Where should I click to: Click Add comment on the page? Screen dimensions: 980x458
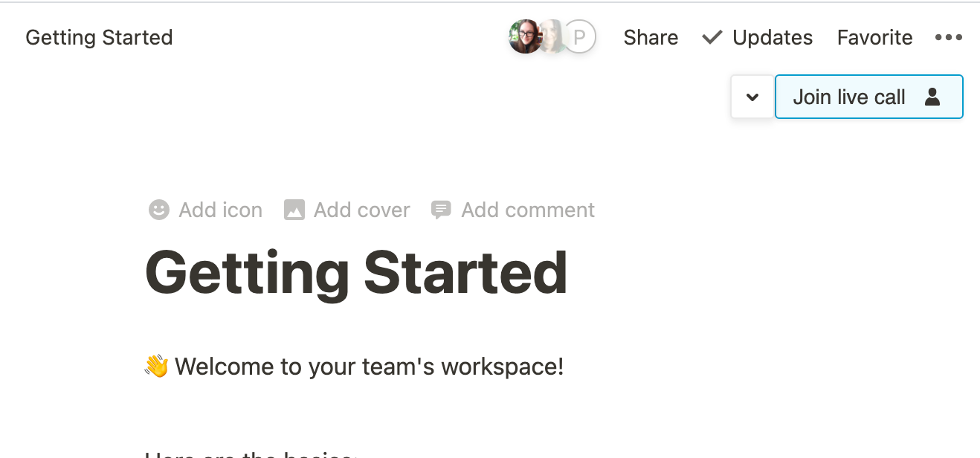(528, 210)
